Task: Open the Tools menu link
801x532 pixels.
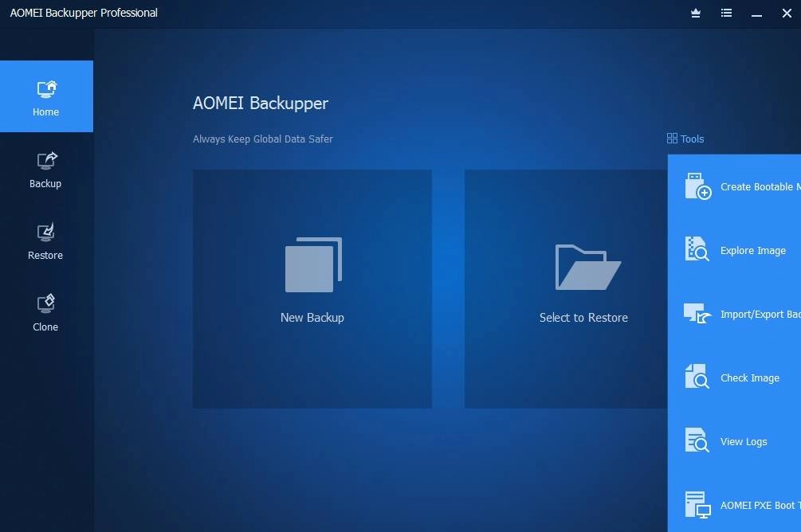Action: click(x=685, y=139)
